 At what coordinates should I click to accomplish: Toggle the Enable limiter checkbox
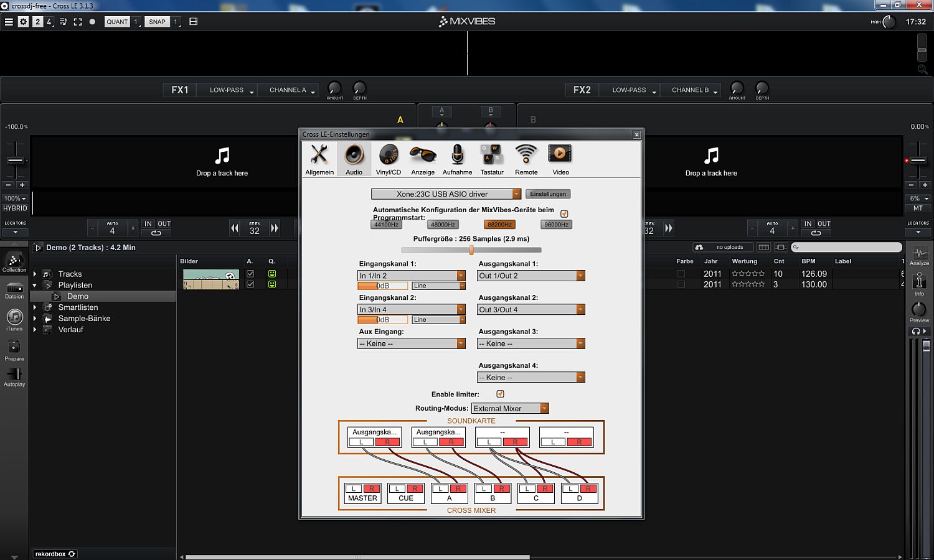click(x=500, y=394)
